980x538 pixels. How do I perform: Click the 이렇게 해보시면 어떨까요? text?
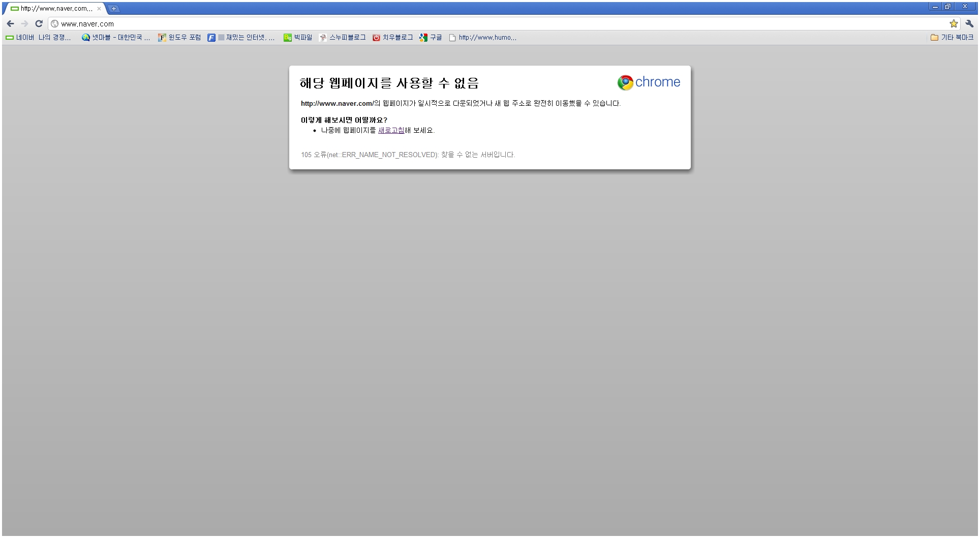(344, 120)
